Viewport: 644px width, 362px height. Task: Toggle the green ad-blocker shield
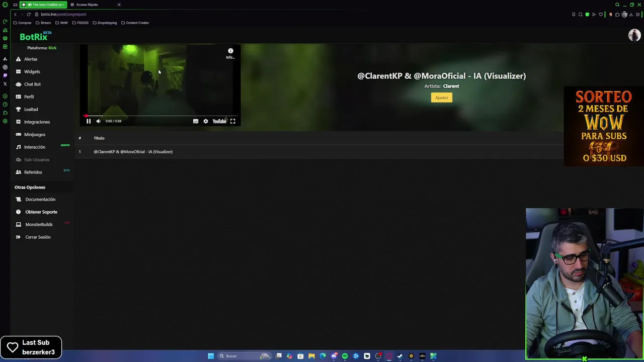[587, 14]
